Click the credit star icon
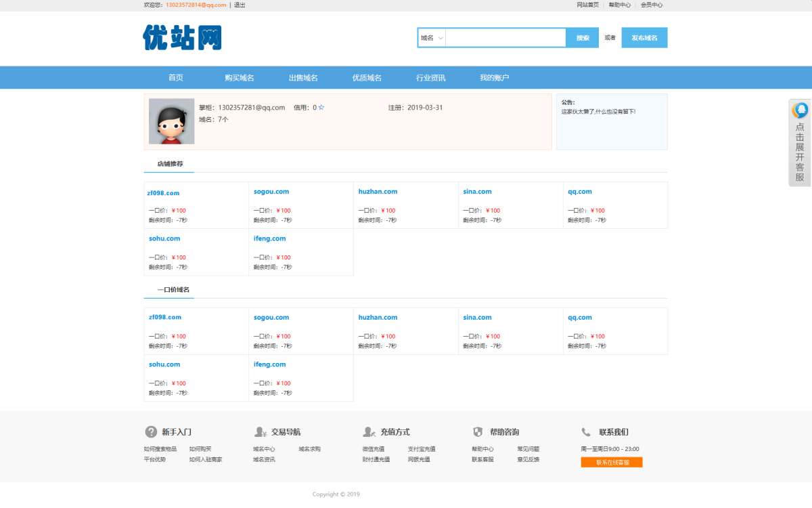This screenshot has height=508, width=812. click(x=321, y=108)
